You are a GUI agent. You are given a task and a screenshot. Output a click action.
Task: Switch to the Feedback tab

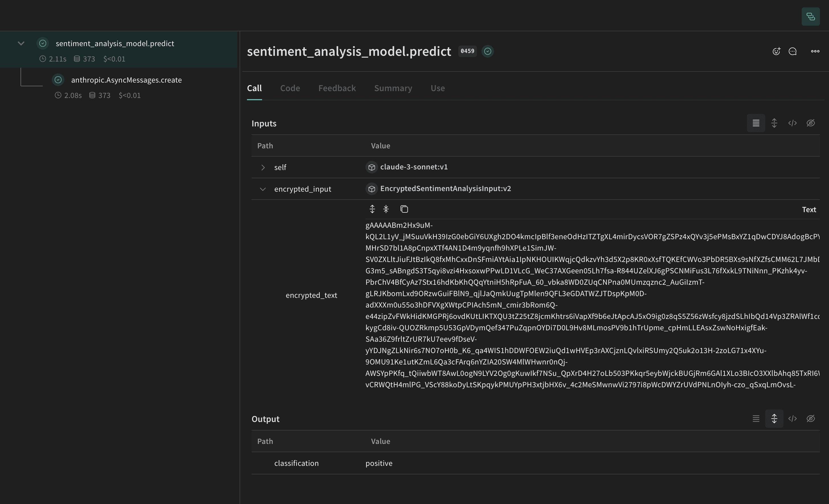tap(337, 88)
